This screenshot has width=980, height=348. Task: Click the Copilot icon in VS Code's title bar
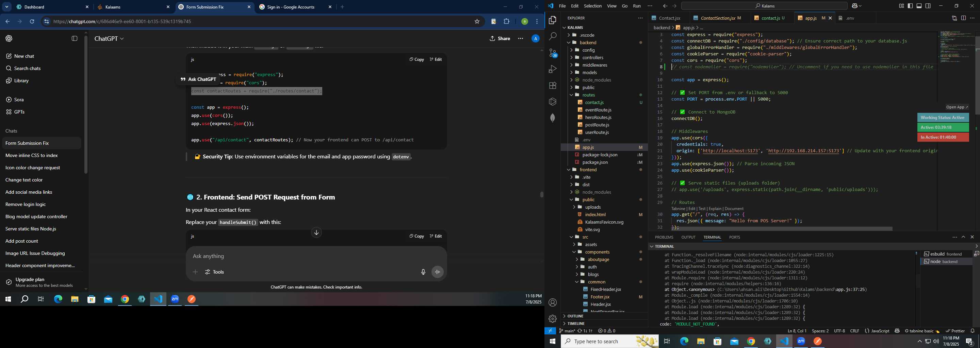(854, 6)
